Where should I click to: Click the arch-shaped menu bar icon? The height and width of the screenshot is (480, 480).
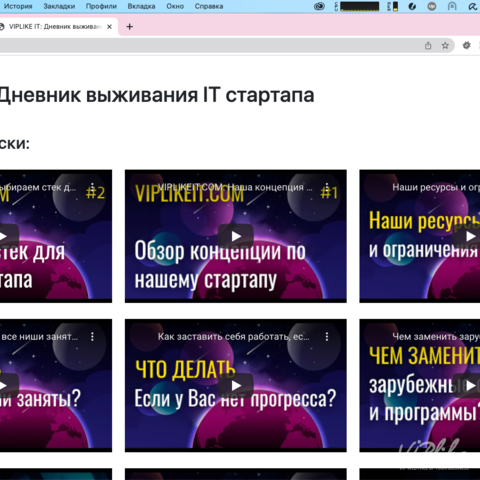(x=452, y=6)
